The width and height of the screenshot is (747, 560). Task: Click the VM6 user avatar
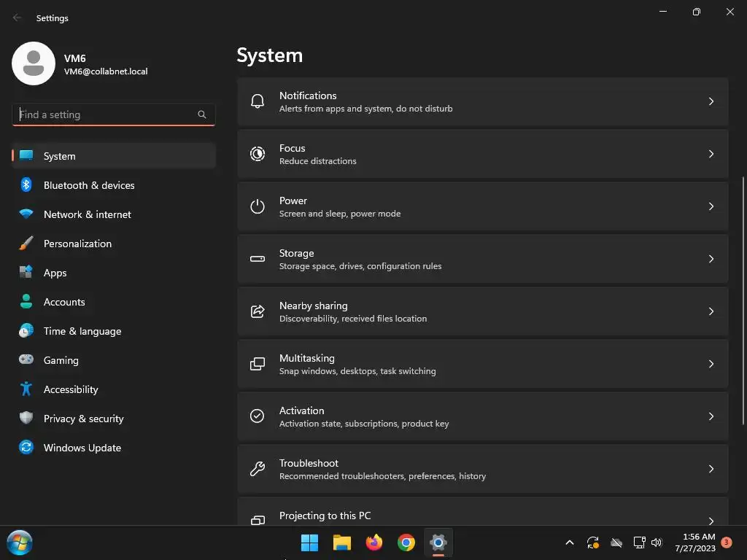tap(34, 63)
